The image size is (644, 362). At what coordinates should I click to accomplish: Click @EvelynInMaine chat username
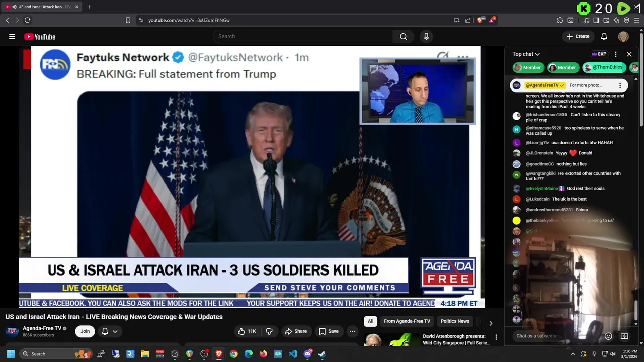pos(542,188)
